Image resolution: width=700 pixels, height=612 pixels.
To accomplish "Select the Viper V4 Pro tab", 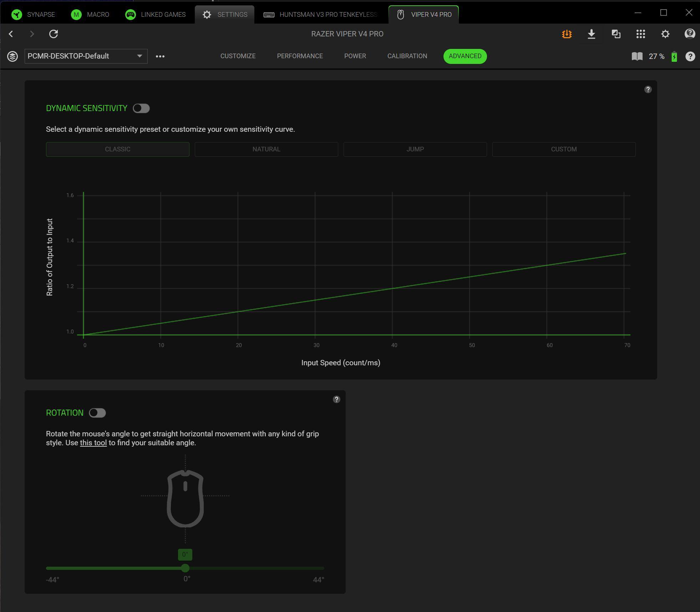I will click(x=424, y=15).
